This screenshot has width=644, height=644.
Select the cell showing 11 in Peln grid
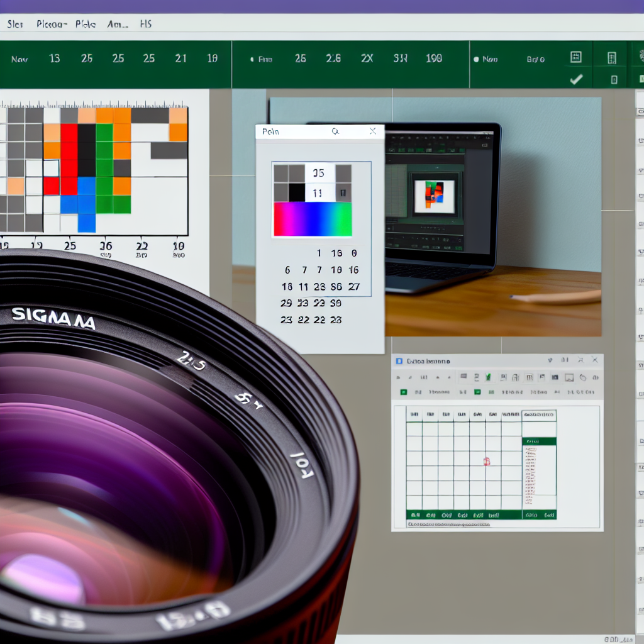click(x=319, y=192)
